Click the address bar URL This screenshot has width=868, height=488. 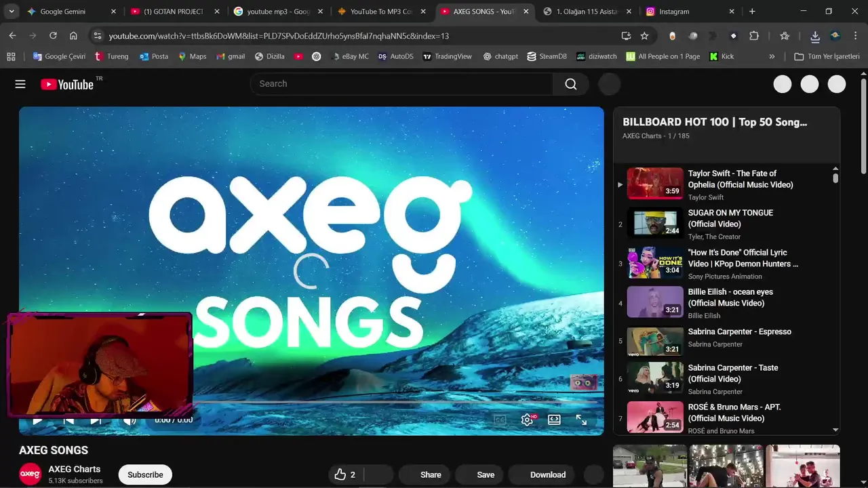click(x=279, y=36)
